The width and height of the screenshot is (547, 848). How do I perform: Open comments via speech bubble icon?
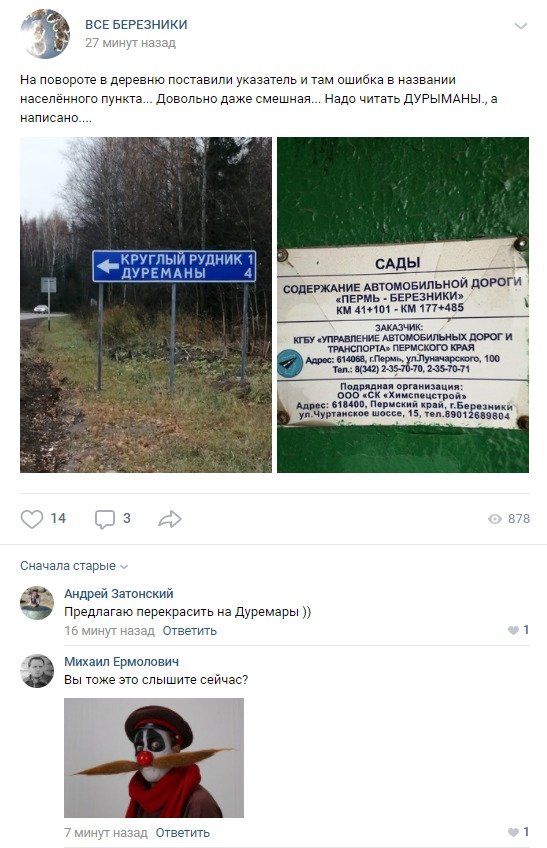click(104, 519)
